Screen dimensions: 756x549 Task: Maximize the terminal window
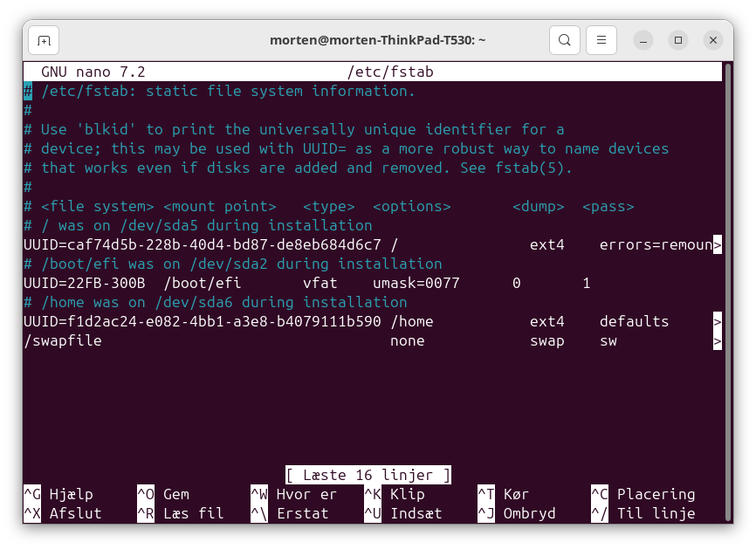pyautogui.click(x=678, y=40)
